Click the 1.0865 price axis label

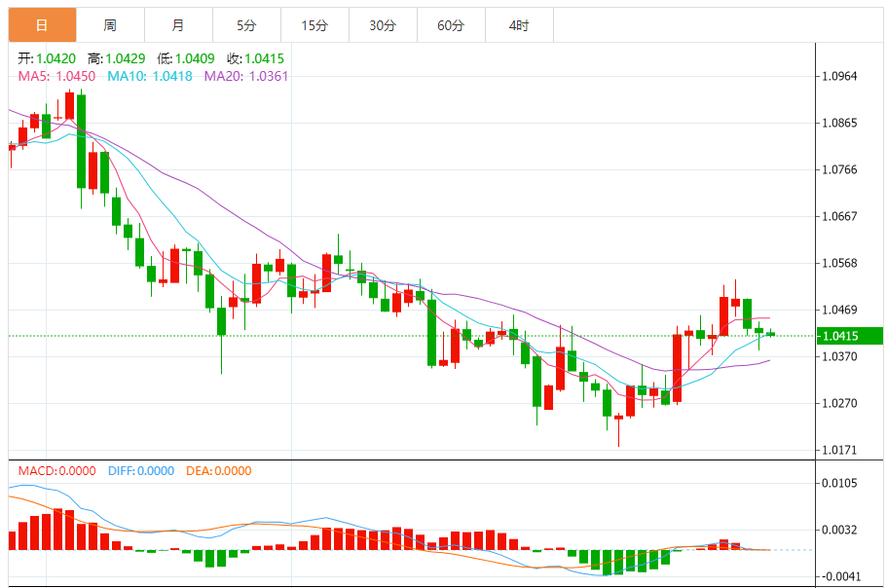click(839, 123)
